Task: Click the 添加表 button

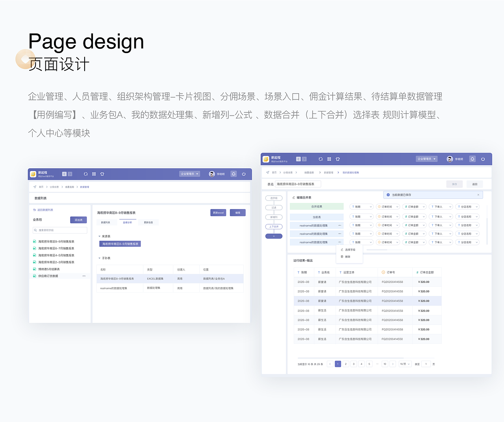Action: 78,220
